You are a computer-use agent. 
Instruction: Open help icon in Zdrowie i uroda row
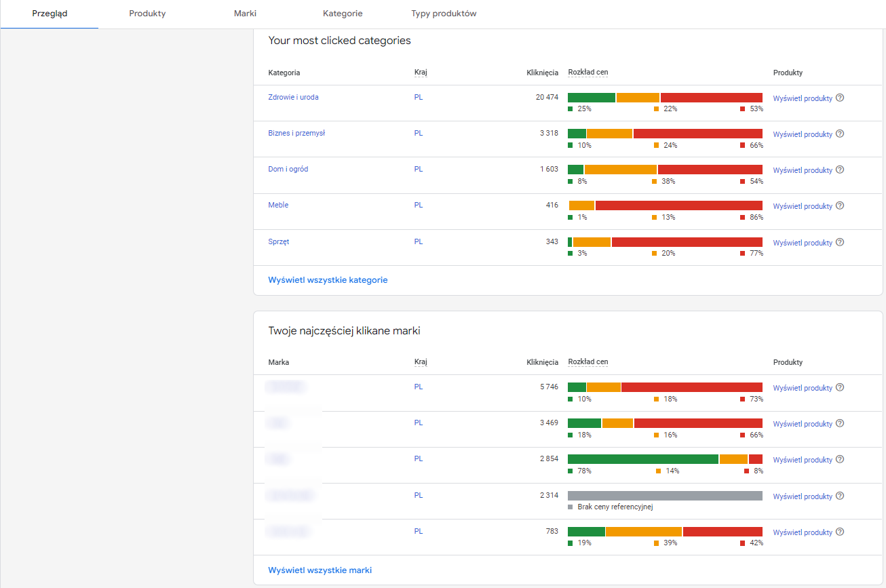[840, 98]
